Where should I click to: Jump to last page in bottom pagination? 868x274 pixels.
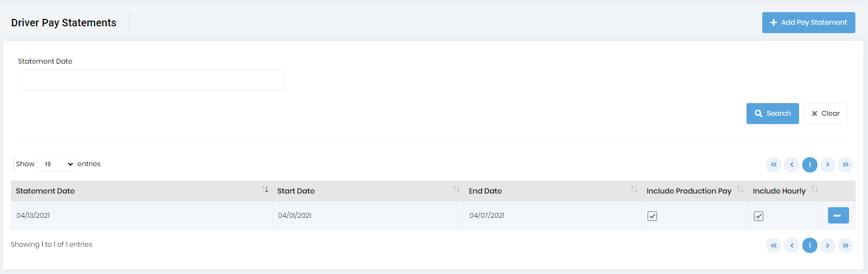(x=845, y=245)
